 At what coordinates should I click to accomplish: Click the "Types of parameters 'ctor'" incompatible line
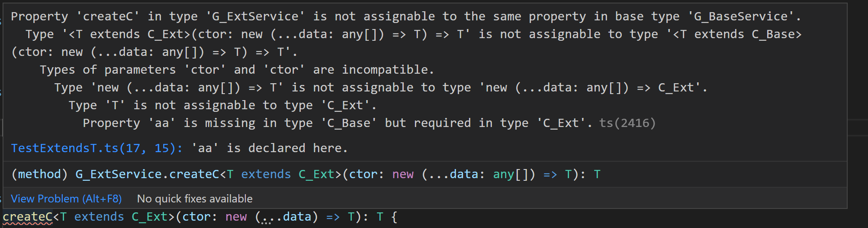click(237, 70)
